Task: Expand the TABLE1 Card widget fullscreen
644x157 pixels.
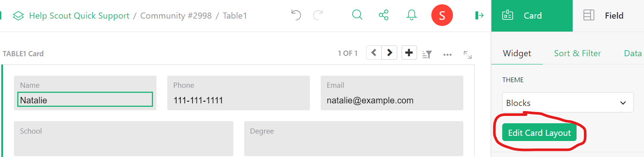Action: click(468, 54)
